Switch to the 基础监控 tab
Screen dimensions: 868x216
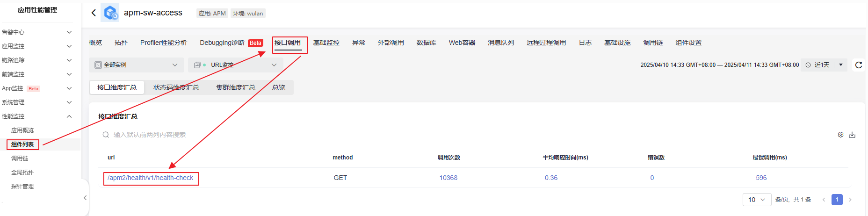(x=326, y=43)
